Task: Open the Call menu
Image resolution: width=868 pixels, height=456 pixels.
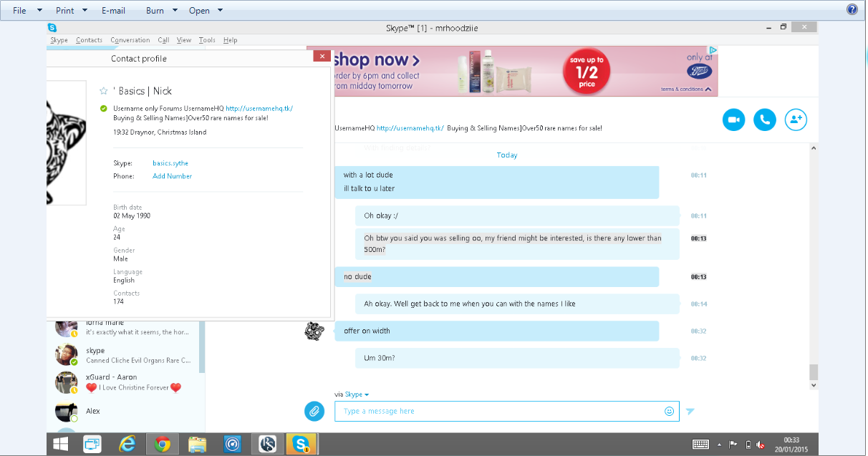Action: [164, 40]
